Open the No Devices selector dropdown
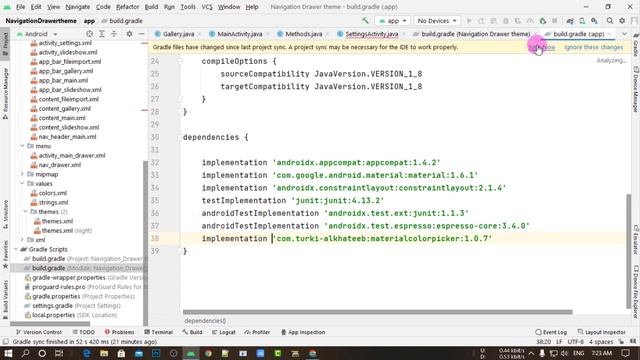Image resolution: width=640 pixels, height=360 pixels. (437, 20)
